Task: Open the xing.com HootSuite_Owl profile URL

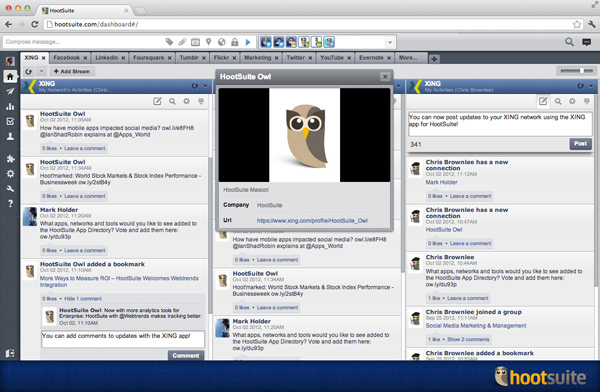Action: point(312,220)
